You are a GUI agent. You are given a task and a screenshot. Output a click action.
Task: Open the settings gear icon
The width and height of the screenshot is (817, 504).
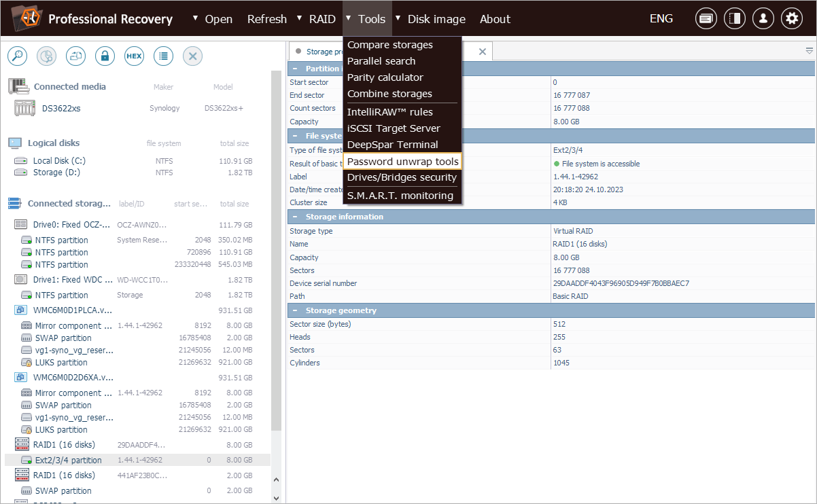[x=792, y=19]
